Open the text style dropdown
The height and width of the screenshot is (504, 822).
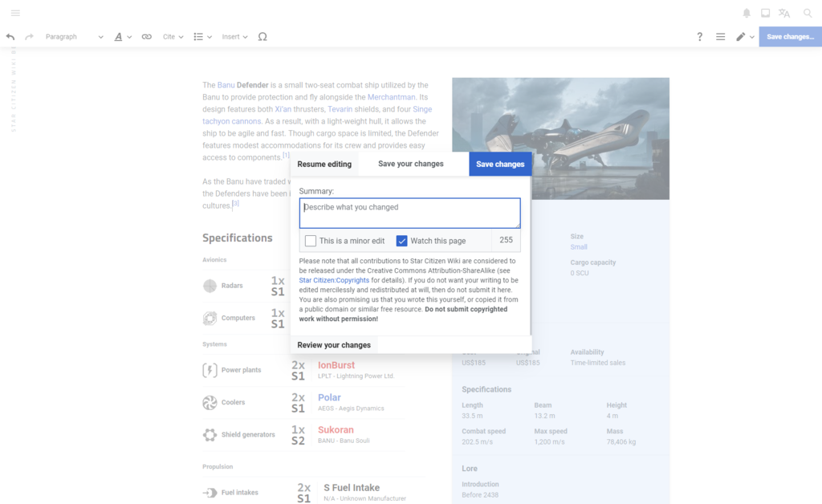[x=122, y=37]
